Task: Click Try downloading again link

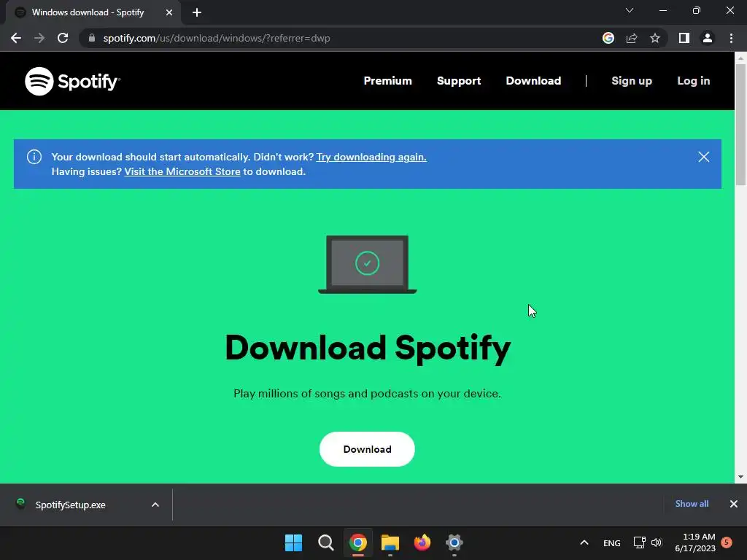Action: [x=371, y=157]
